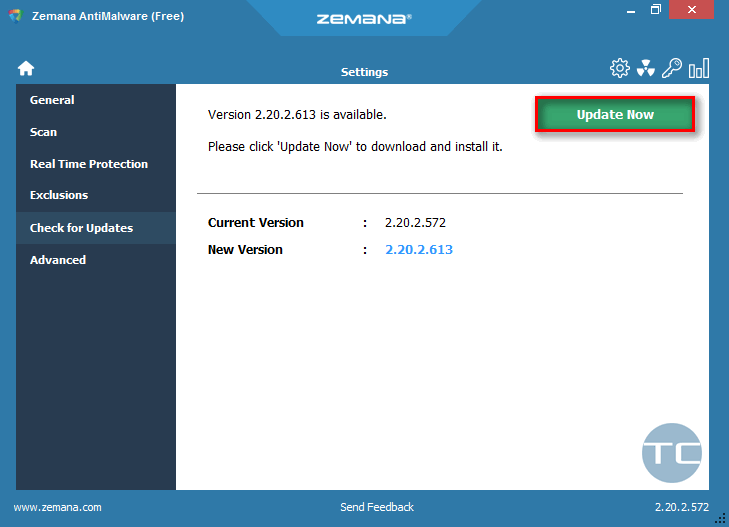
Task: Click the Zemana AntiMalware (Free) title
Action: (108, 16)
